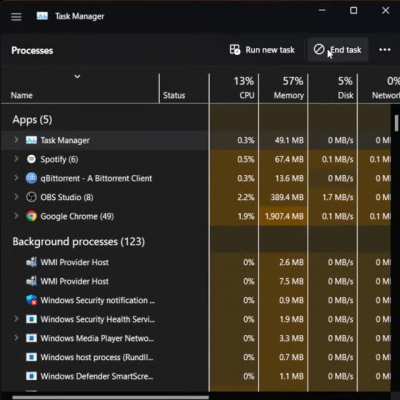This screenshot has width=400, height=400.
Task: Click second WMI Provider Host icon
Action: [31, 281]
